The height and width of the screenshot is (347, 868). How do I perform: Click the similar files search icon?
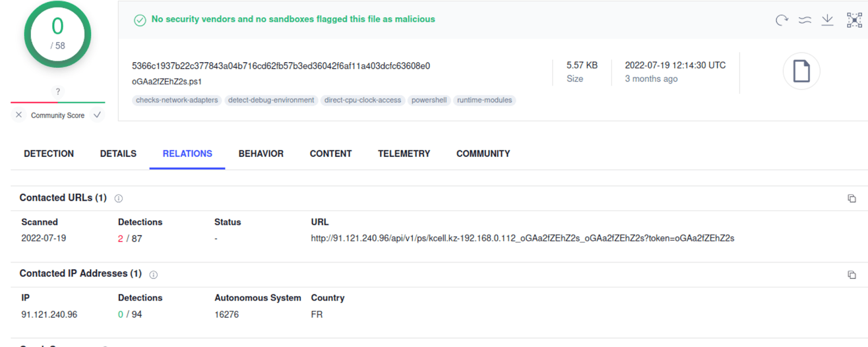coord(805,21)
